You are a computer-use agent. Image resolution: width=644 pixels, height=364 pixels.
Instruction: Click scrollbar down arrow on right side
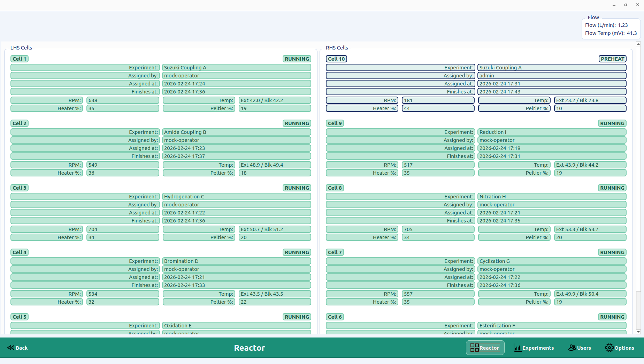[x=638, y=332]
